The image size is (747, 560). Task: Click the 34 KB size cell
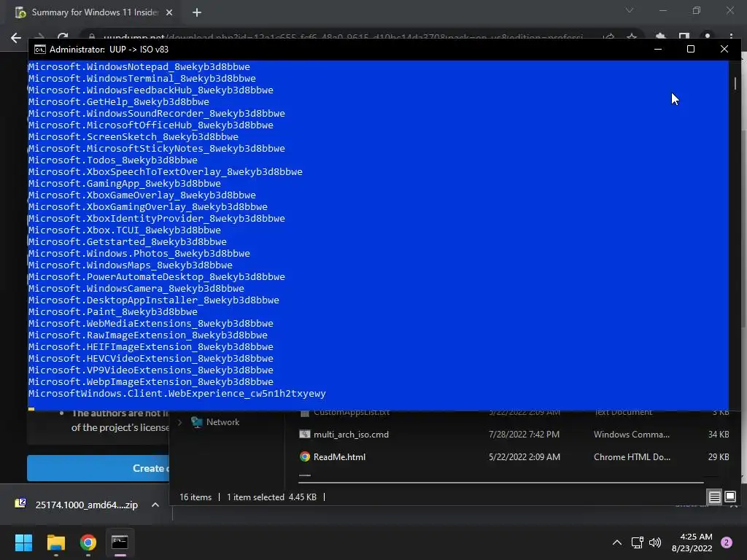pos(719,435)
